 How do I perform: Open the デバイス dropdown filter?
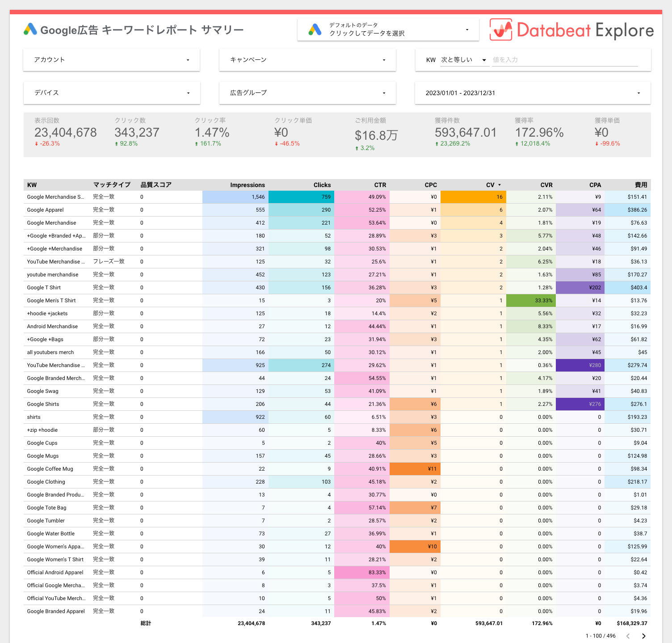112,93
